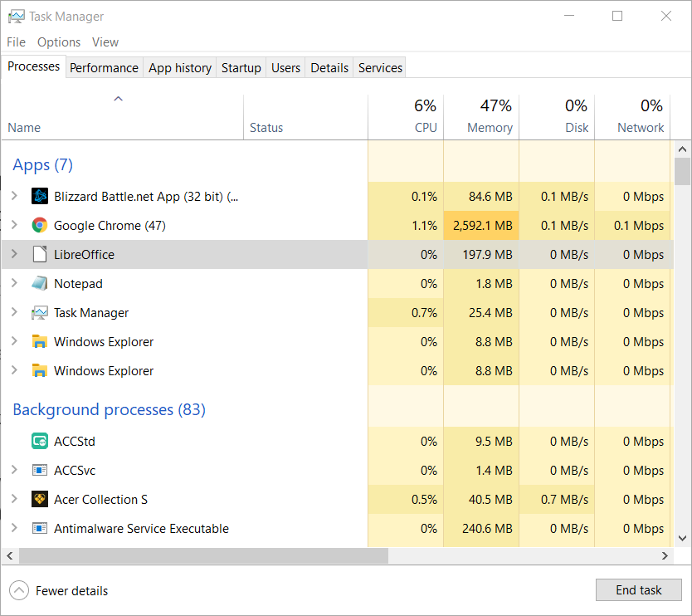Open the Services tab

[380, 67]
